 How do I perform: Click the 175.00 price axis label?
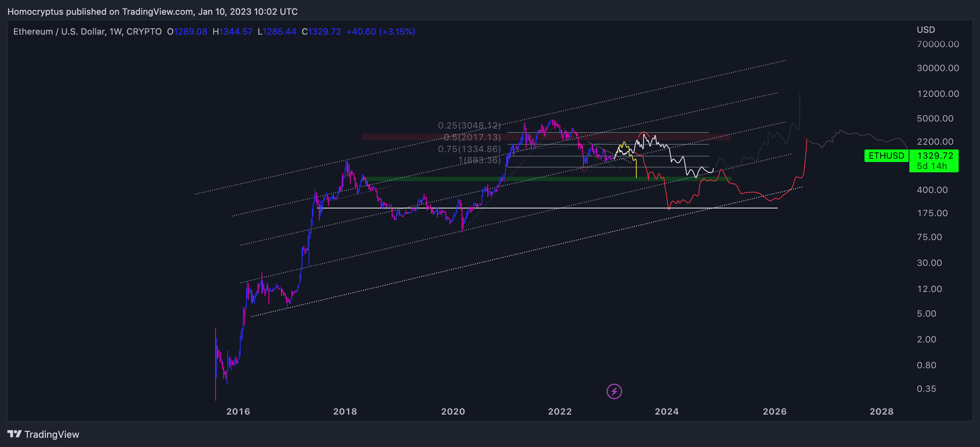click(932, 213)
